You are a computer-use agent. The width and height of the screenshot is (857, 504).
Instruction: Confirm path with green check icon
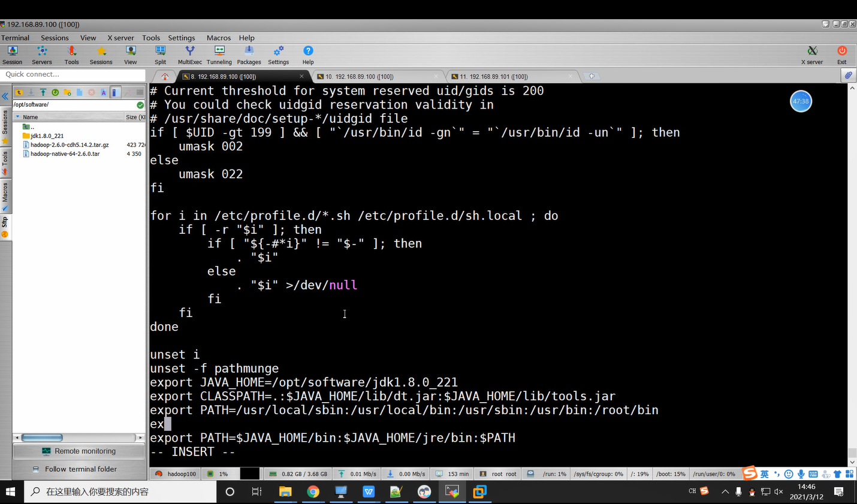coord(140,104)
